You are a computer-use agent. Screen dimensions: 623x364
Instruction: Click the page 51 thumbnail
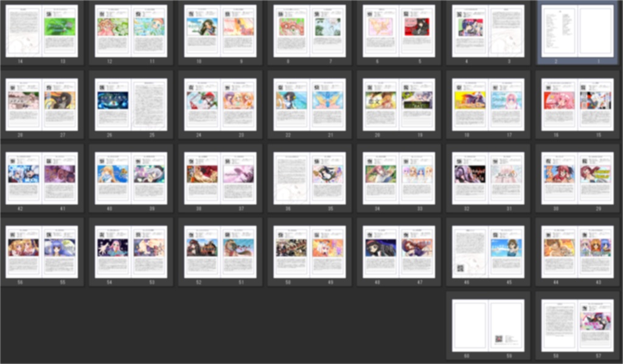[238, 252]
